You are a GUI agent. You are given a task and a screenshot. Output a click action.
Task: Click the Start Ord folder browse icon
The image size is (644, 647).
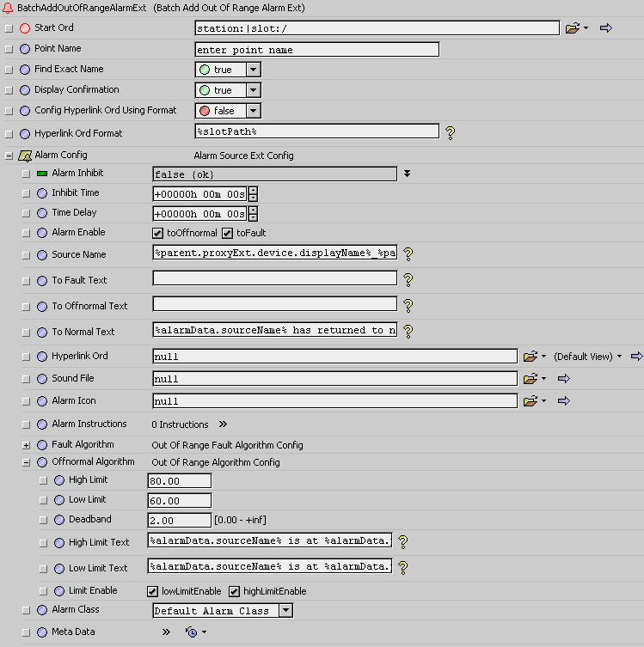point(573,28)
